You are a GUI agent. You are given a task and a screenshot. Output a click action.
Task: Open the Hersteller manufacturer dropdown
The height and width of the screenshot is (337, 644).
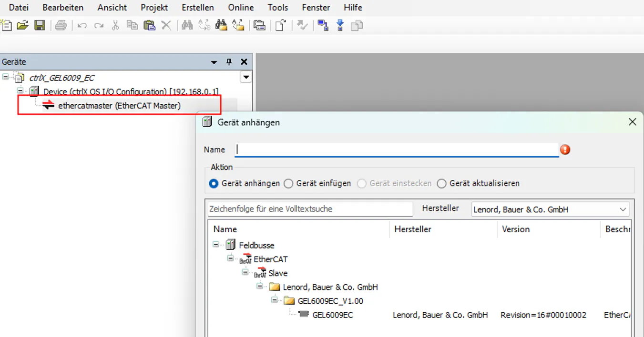coord(550,209)
